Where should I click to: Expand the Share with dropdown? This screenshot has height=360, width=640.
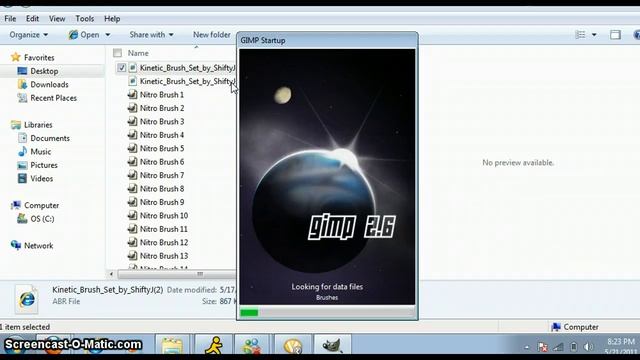tap(151, 35)
